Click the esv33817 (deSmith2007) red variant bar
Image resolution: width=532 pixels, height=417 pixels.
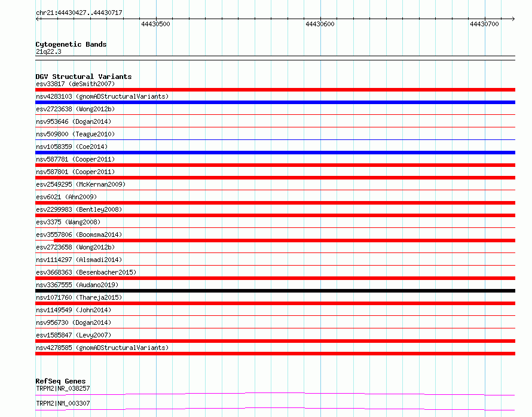[275, 90]
